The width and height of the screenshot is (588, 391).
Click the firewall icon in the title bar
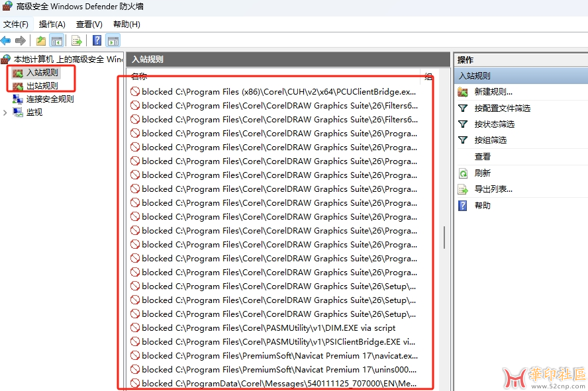tap(7, 6)
